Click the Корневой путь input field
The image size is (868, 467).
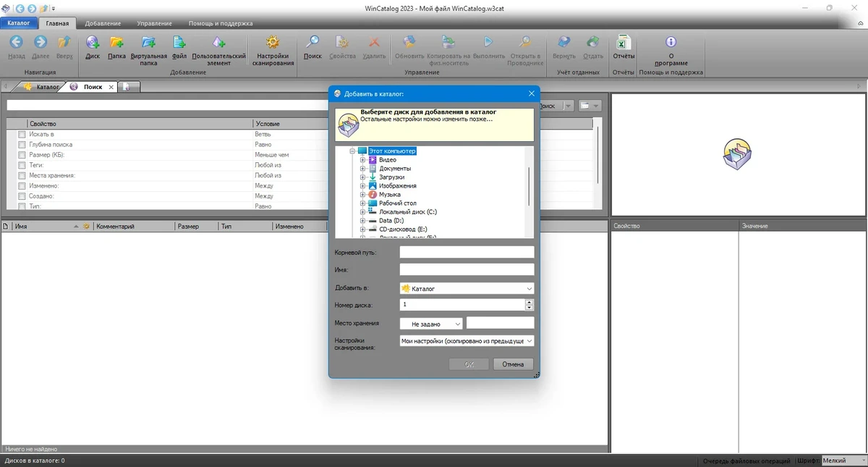pos(467,252)
